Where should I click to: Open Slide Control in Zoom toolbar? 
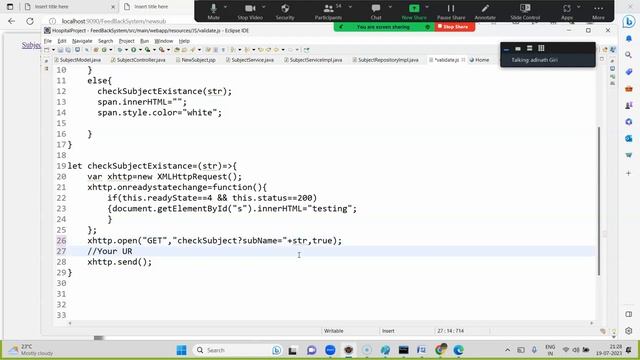525,11
